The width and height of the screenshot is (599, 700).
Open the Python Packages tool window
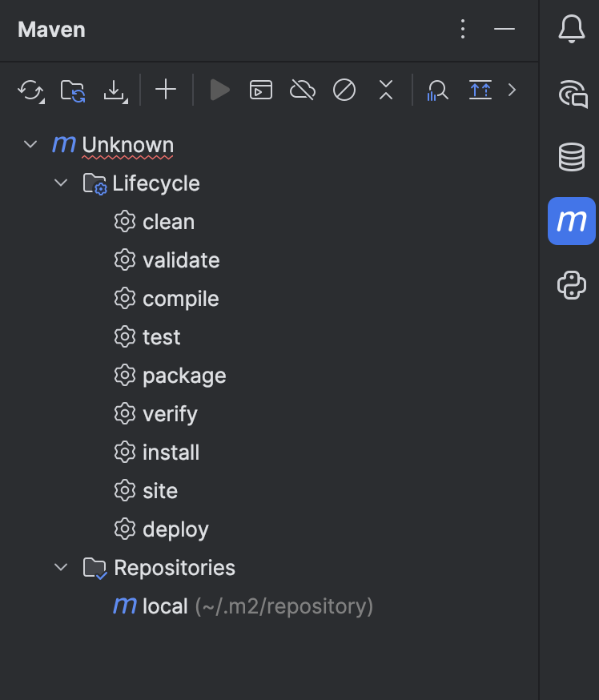[571, 285]
